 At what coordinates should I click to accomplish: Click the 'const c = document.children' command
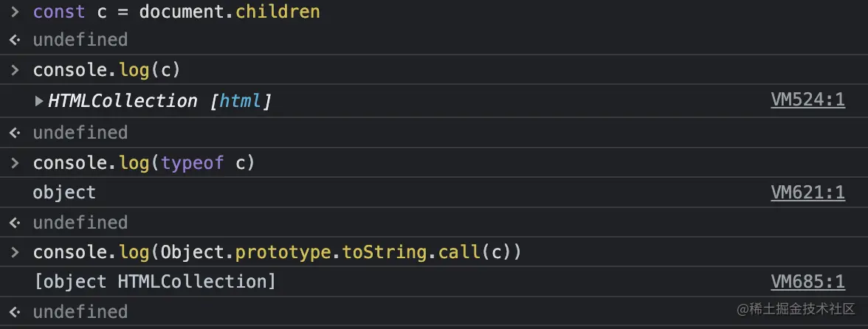[176, 13]
